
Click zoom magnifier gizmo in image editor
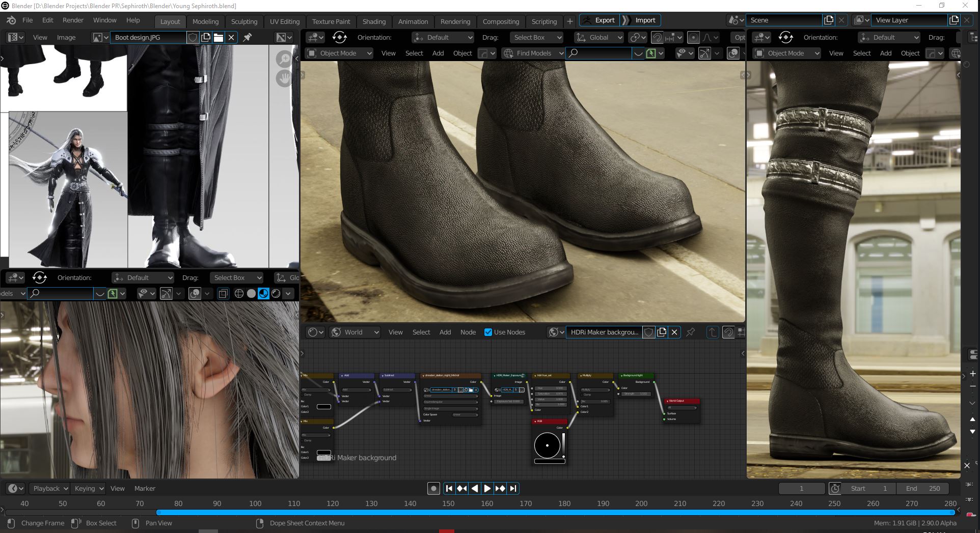click(x=284, y=59)
